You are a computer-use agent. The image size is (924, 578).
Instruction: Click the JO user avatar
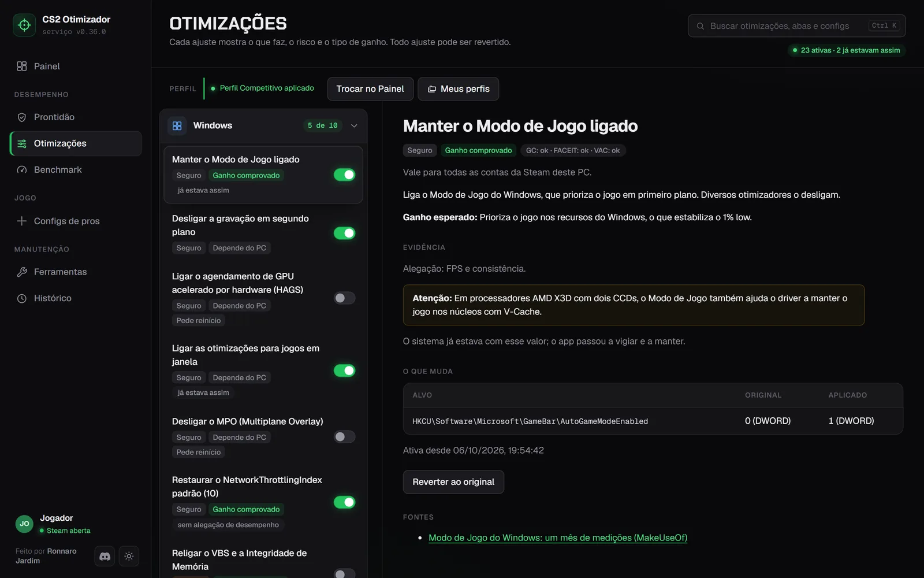click(x=24, y=524)
